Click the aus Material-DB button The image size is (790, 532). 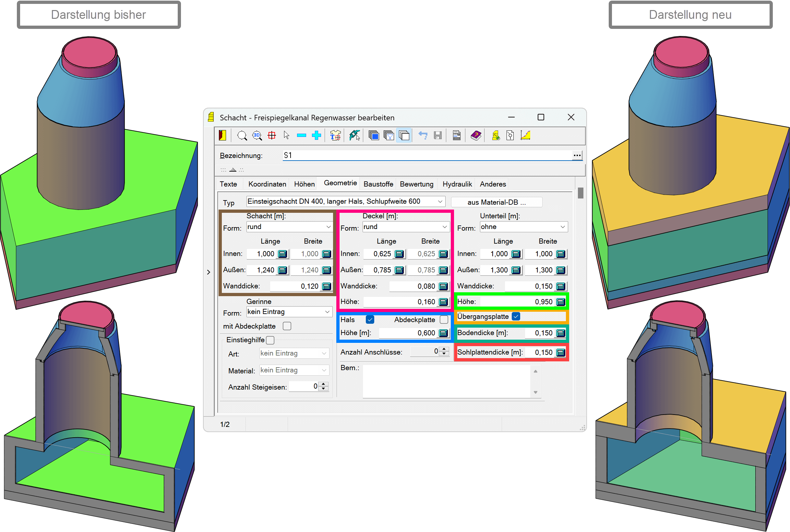click(496, 202)
